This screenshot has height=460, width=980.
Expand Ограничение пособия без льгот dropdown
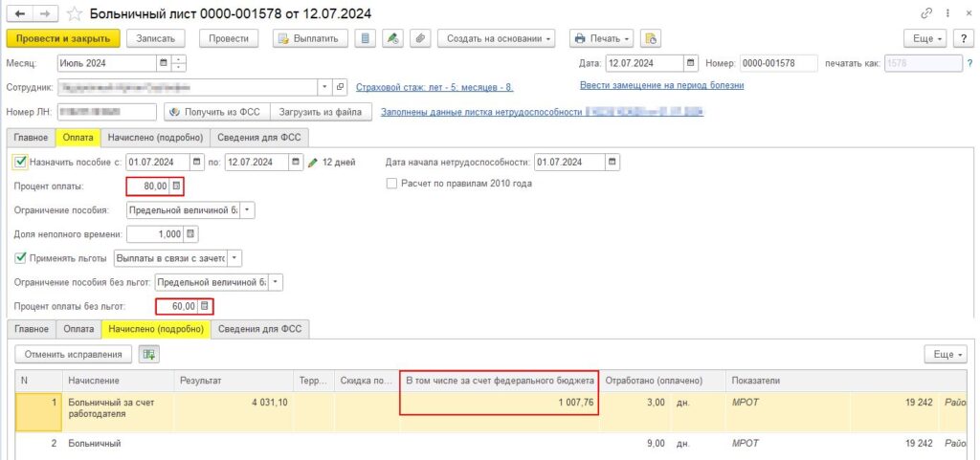click(276, 282)
